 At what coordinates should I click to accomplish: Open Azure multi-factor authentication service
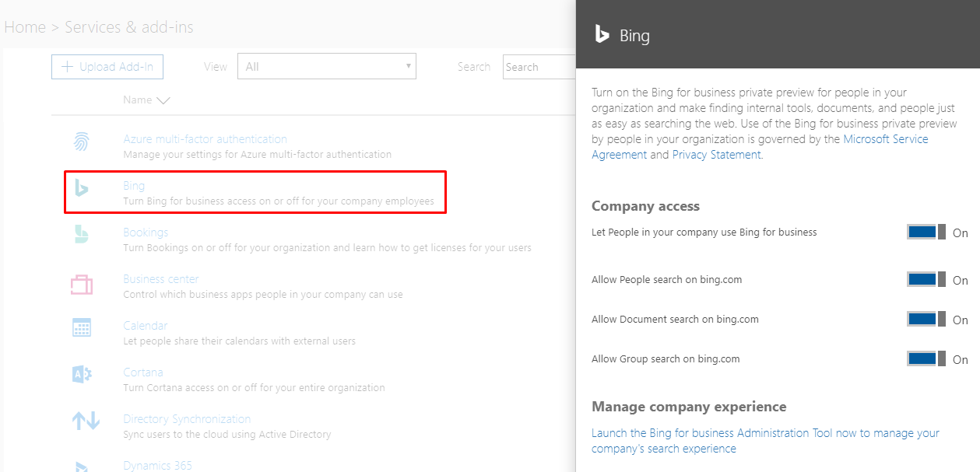click(x=205, y=139)
